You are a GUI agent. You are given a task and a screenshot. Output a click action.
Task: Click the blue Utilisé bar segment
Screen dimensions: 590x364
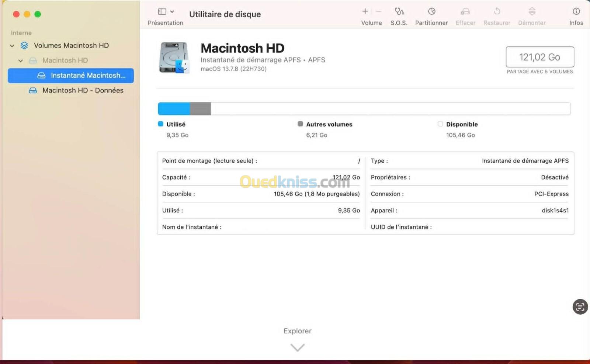(174, 109)
